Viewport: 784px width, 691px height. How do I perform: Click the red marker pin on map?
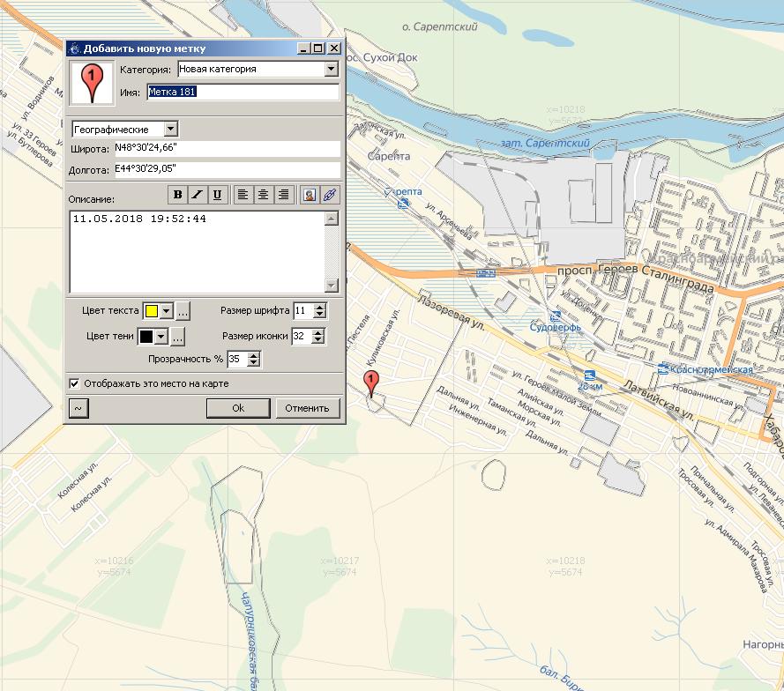point(371,383)
